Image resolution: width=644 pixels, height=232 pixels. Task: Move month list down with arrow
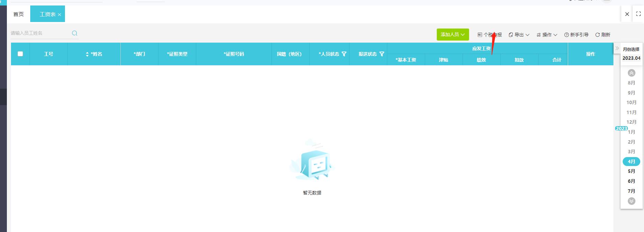click(632, 201)
